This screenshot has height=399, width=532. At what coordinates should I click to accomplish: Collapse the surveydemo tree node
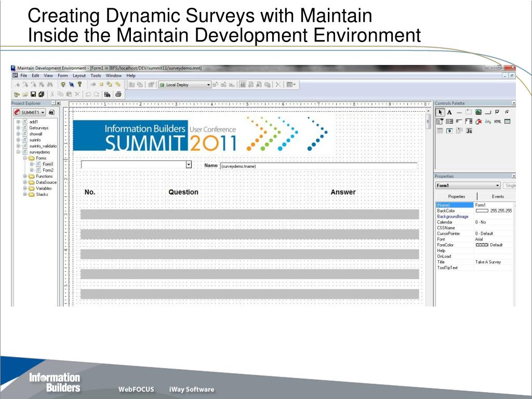(x=19, y=152)
